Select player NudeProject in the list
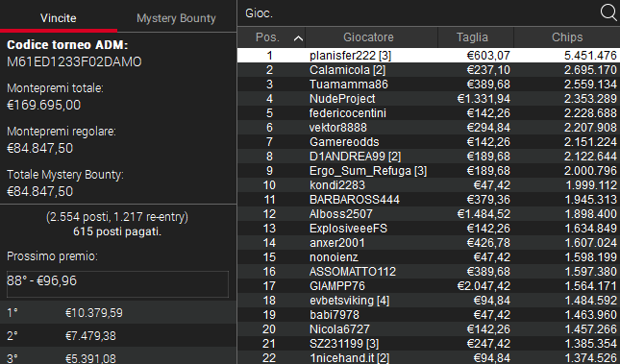Screen dimensions: 620x364 (429, 99)
